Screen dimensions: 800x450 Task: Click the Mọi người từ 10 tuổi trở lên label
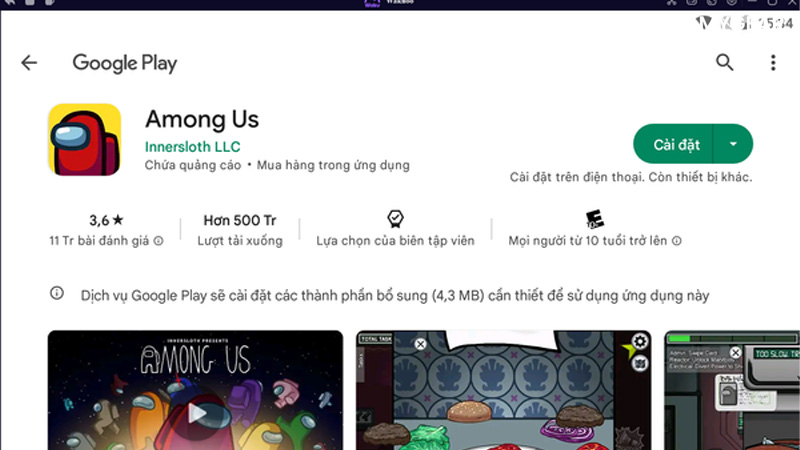point(587,241)
